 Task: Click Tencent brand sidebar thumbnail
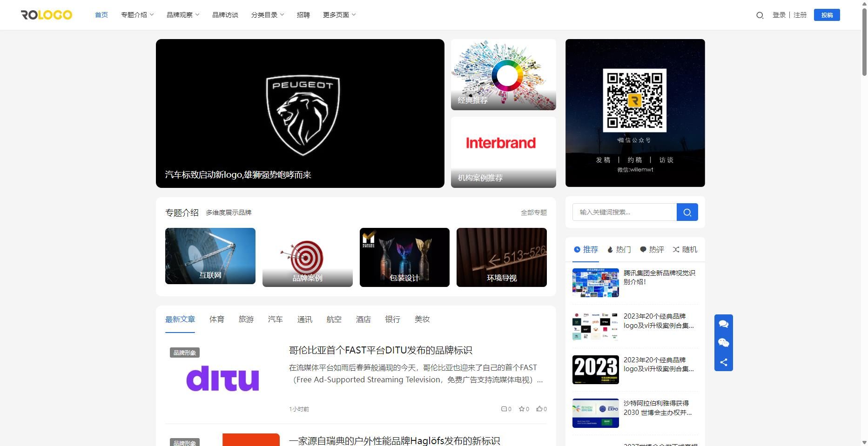coord(596,283)
